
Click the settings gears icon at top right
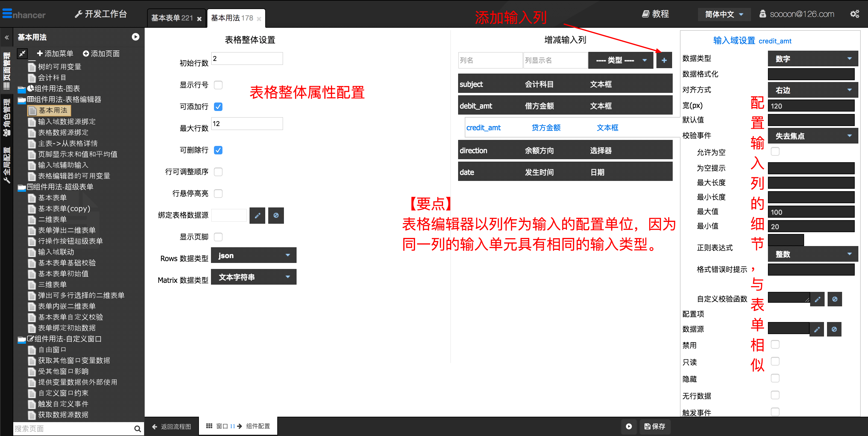coord(854,14)
